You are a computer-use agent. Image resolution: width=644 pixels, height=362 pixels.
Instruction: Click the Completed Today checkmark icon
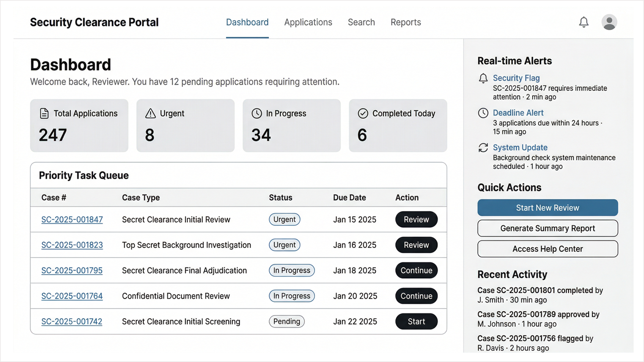363,114
